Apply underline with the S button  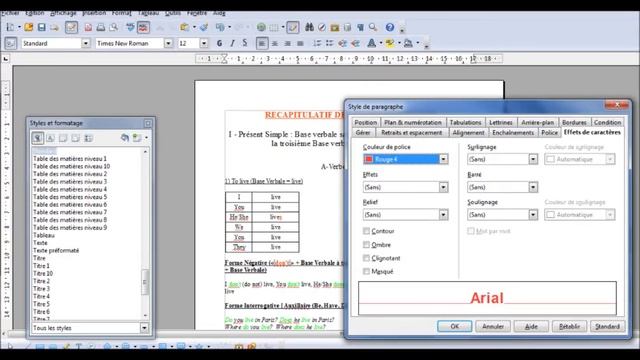(245, 43)
